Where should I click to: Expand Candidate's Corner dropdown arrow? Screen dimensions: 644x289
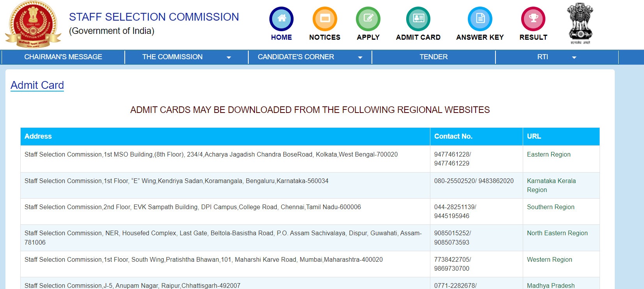point(360,58)
